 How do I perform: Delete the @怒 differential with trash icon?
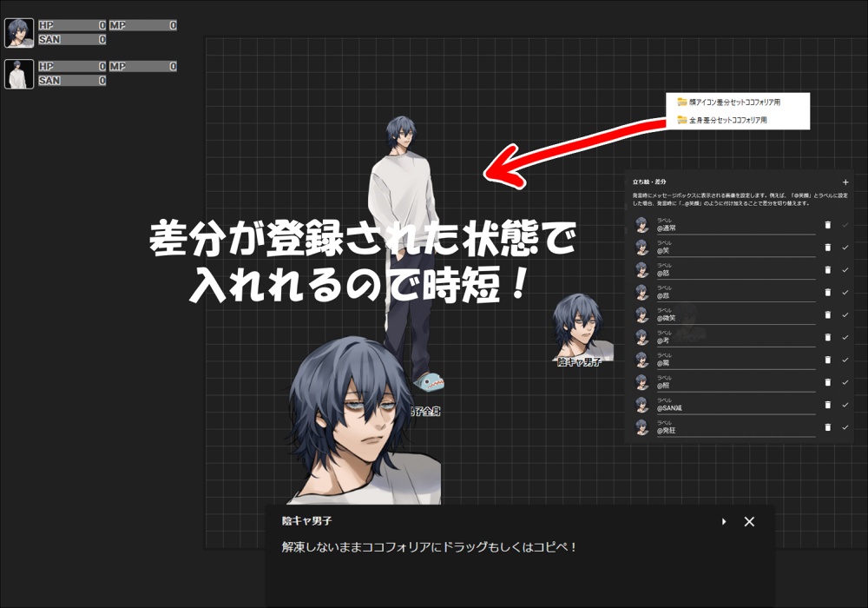pyautogui.click(x=827, y=270)
